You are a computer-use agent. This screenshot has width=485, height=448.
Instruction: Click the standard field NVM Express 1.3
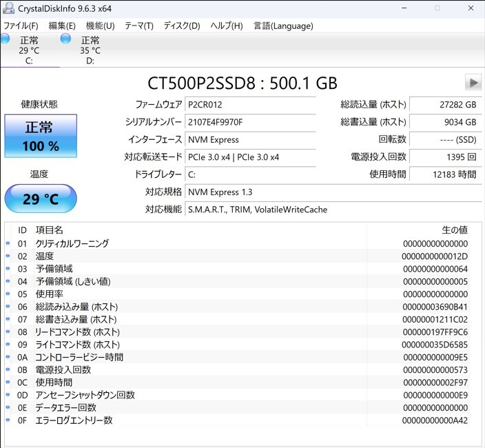333,192
